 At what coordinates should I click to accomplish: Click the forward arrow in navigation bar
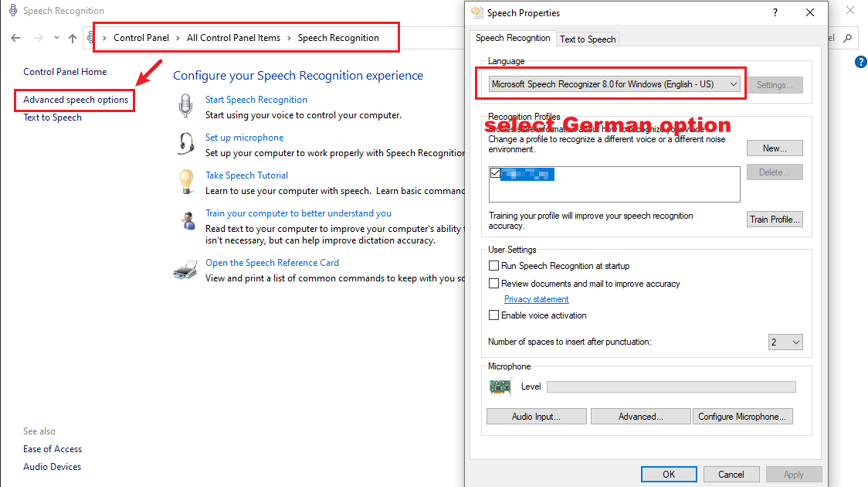pyautogui.click(x=38, y=38)
